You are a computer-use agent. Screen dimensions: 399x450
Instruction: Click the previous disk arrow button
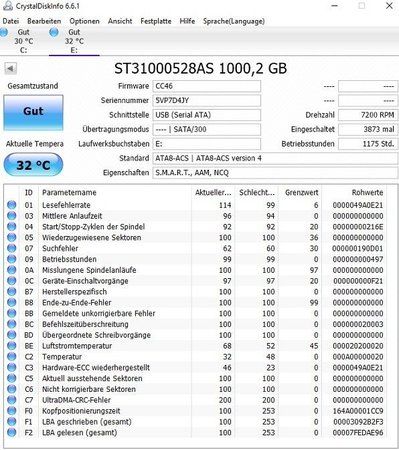(10, 69)
